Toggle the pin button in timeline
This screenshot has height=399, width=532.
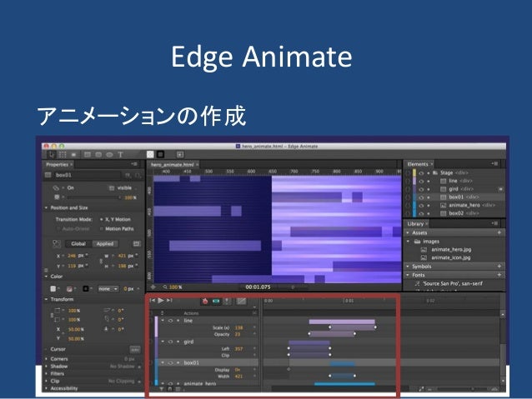(227, 301)
